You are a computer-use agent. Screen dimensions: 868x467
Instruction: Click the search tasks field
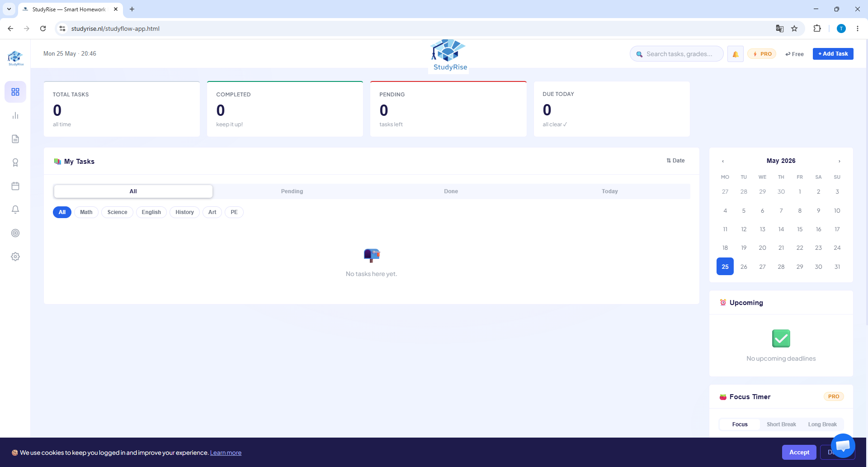(x=677, y=54)
